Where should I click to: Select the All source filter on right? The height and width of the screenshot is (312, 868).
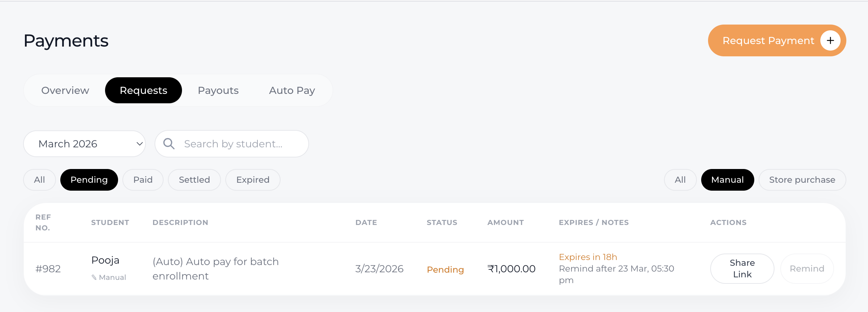coord(680,180)
